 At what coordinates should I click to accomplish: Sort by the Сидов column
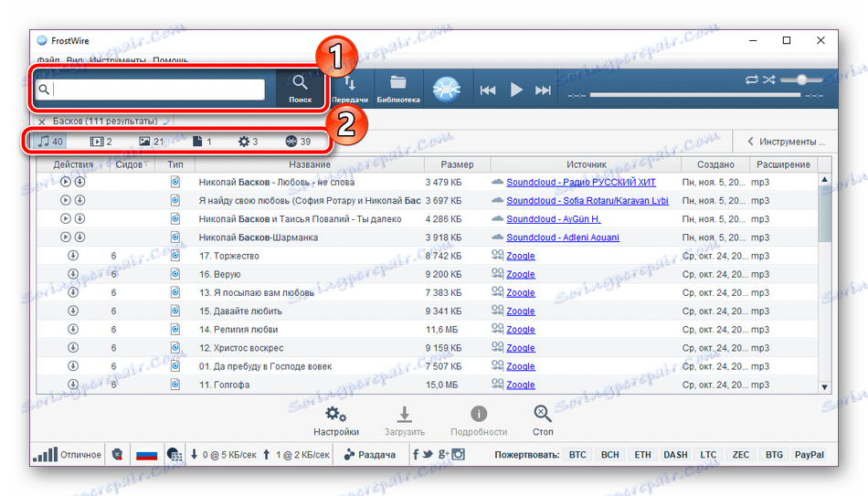[x=132, y=164]
